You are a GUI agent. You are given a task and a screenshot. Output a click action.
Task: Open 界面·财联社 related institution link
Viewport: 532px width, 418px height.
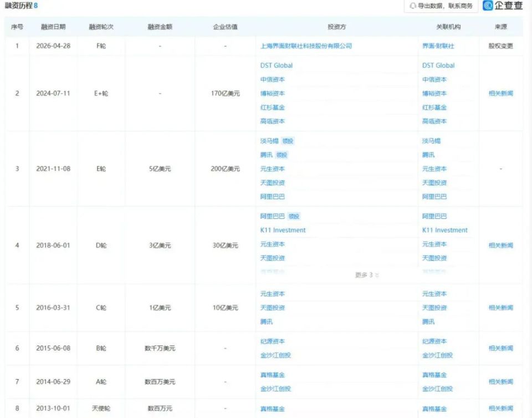(438, 46)
